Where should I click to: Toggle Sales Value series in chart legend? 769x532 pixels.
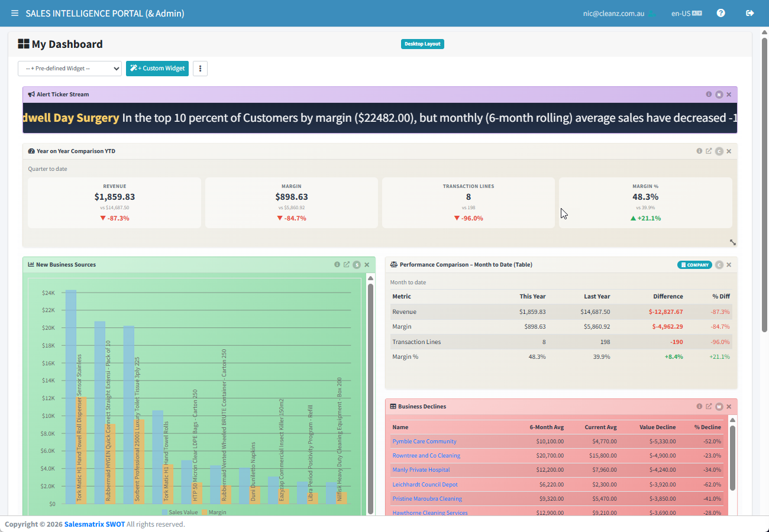[179, 512]
